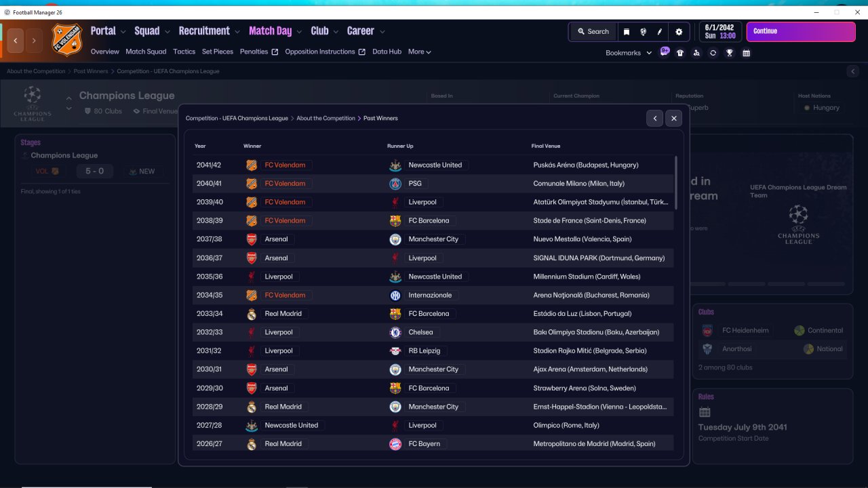
Task: Click the Real Madrid crest in the 2033/34 row
Action: click(252, 314)
